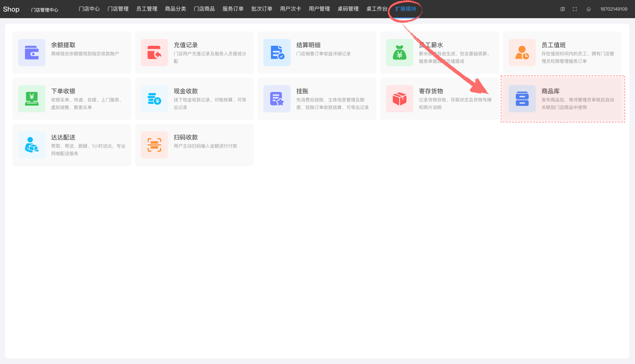
Task: Open the 达达配送 delivery courier icon
Action: (x=32, y=145)
